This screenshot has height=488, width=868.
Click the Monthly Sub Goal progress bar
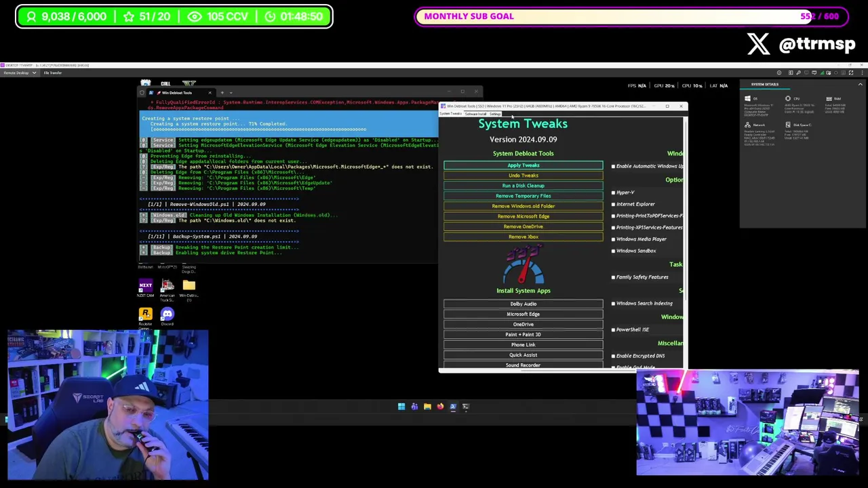coord(632,16)
